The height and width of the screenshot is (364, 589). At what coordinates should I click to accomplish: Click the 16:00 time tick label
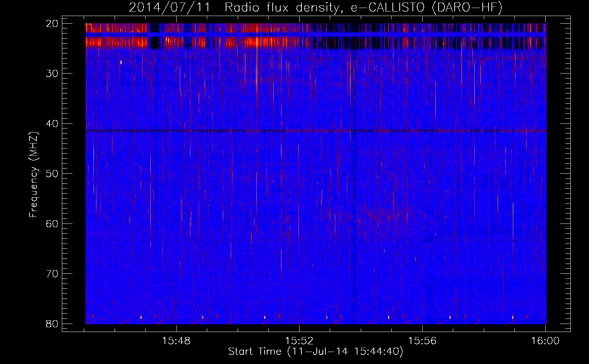point(545,341)
